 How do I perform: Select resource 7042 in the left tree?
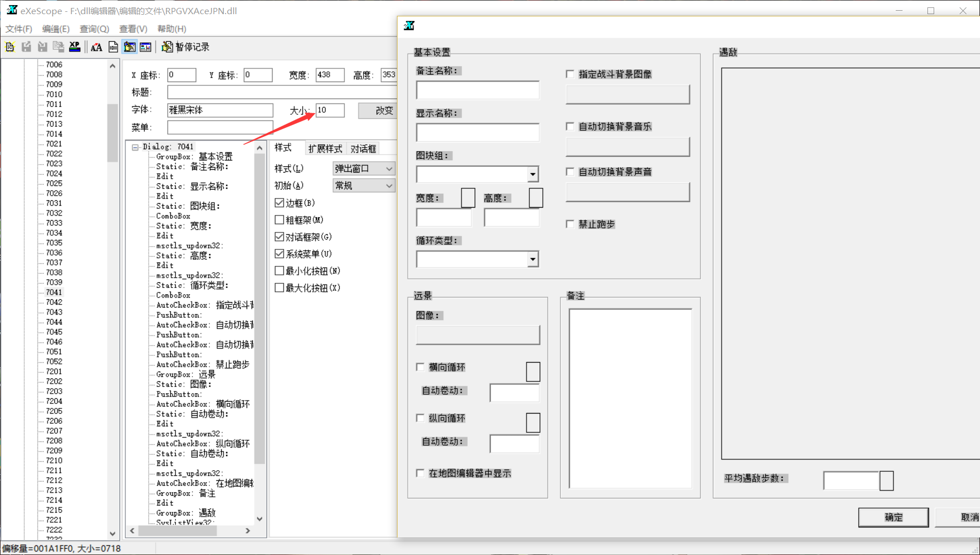coord(54,302)
